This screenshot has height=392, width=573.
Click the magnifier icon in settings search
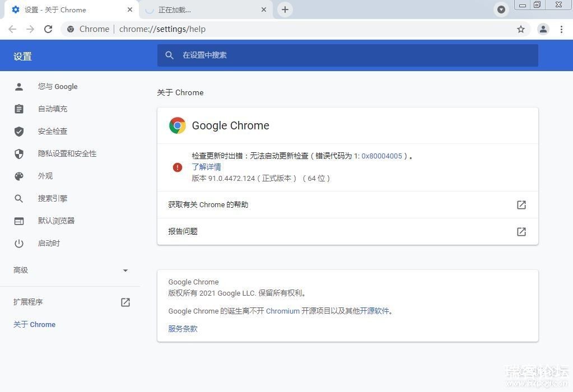pyautogui.click(x=169, y=55)
